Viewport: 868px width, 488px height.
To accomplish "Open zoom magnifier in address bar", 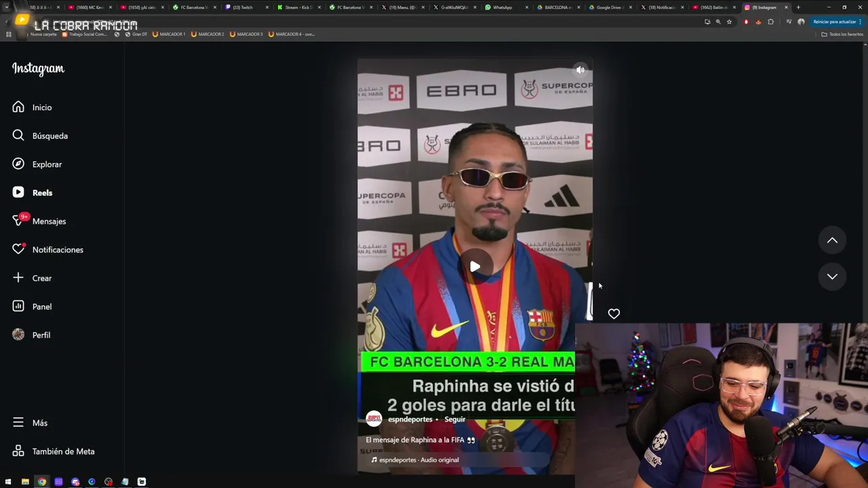I will click(718, 22).
